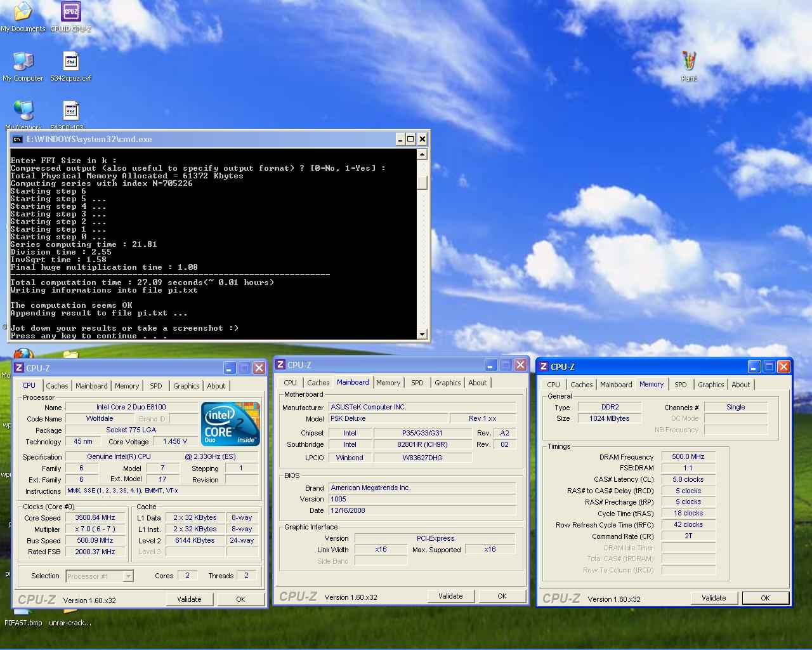Click the CPU-Z logo icon in the Memory window title bar
Screen dimensions: 812x650
coord(544,367)
